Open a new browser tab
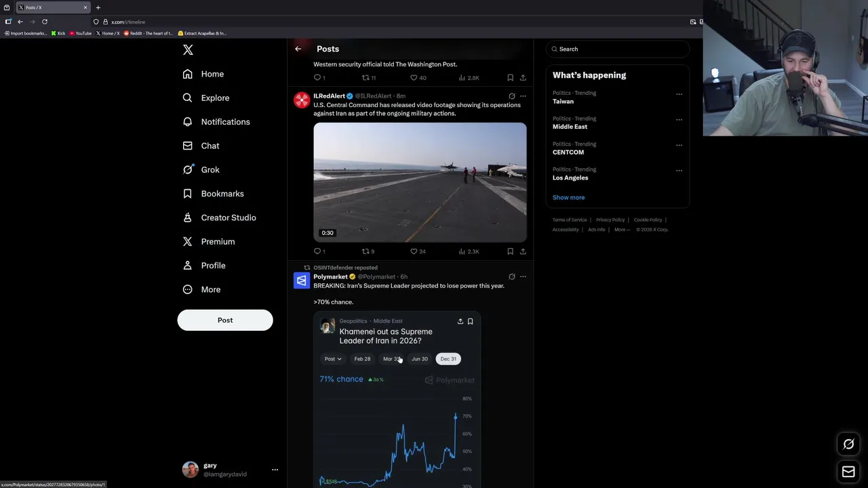 98,7
